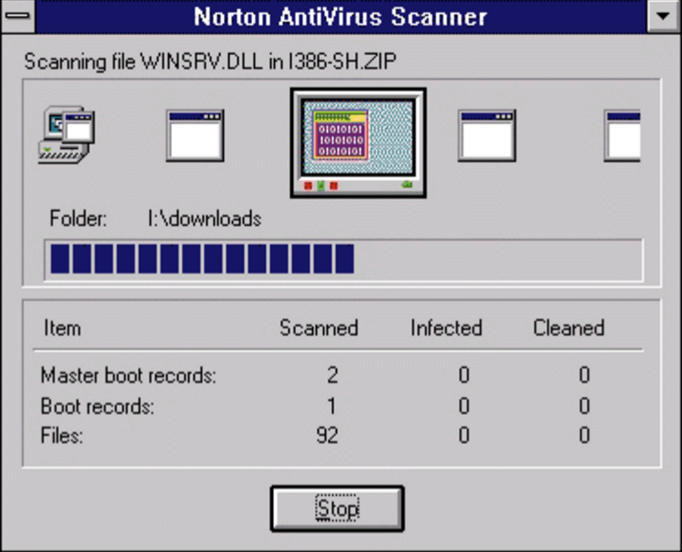The image size is (682, 552).
Task: Click the 'Scanned' column header
Action: pyautogui.click(x=319, y=328)
